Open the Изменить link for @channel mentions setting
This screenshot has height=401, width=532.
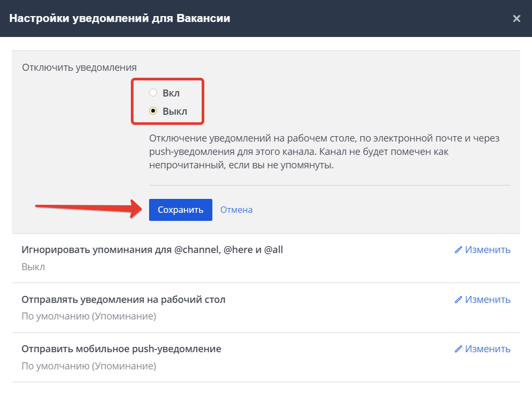pos(487,249)
